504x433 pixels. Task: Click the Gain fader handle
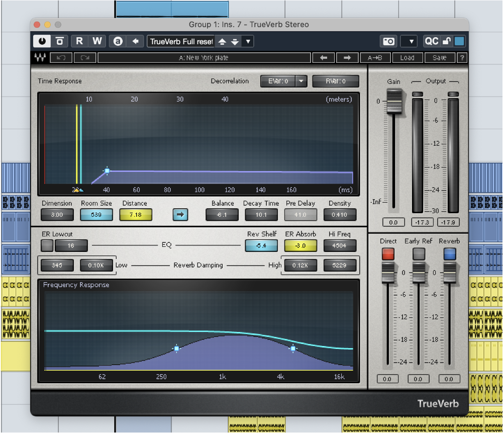(x=394, y=102)
